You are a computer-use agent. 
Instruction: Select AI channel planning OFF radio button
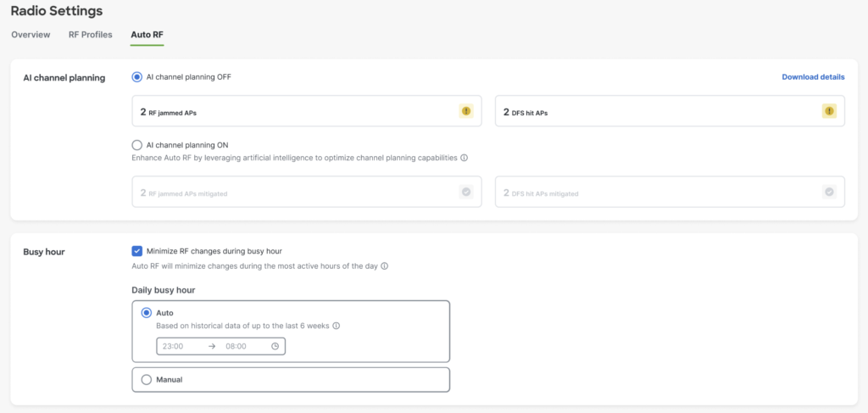pos(136,77)
